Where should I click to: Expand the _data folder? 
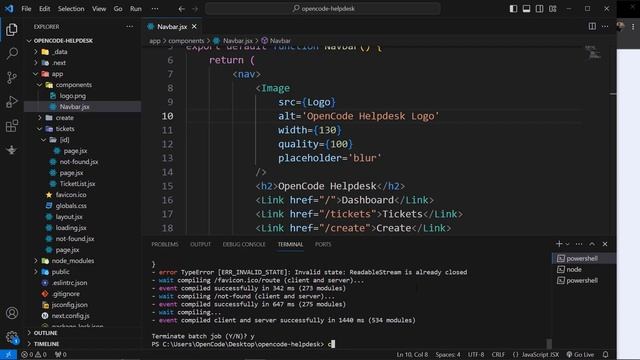click(x=60, y=52)
